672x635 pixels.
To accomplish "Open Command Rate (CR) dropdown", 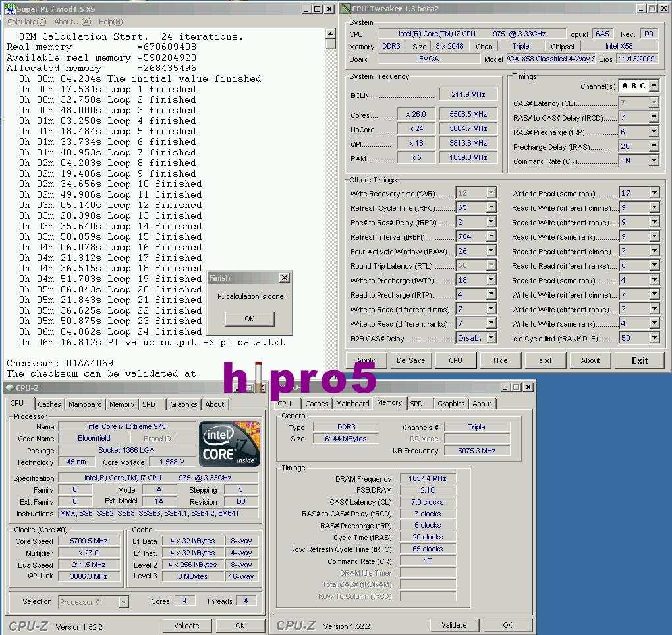I will click(x=654, y=161).
